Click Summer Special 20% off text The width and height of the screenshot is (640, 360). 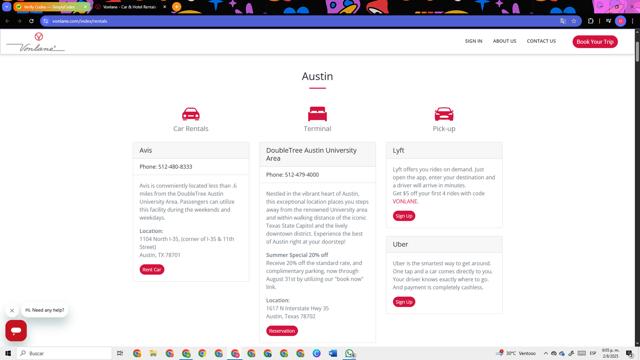[x=297, y=255]
